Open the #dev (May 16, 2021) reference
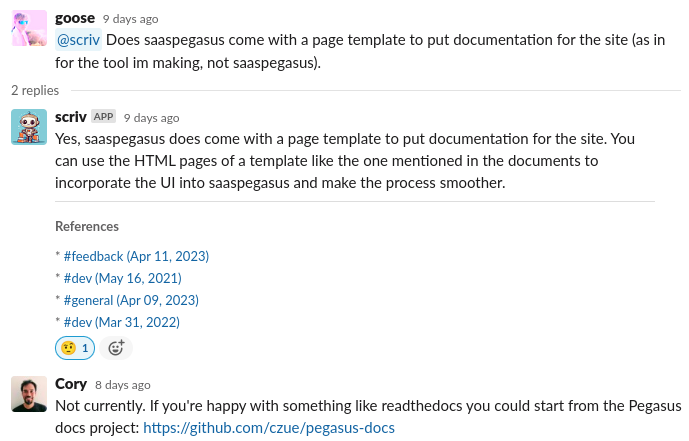 click(122, 278)
